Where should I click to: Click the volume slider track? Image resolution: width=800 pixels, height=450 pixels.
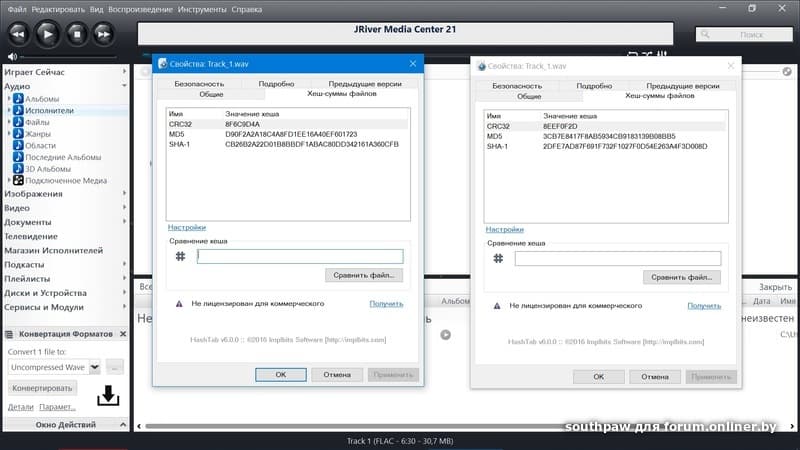coord(70,56)
